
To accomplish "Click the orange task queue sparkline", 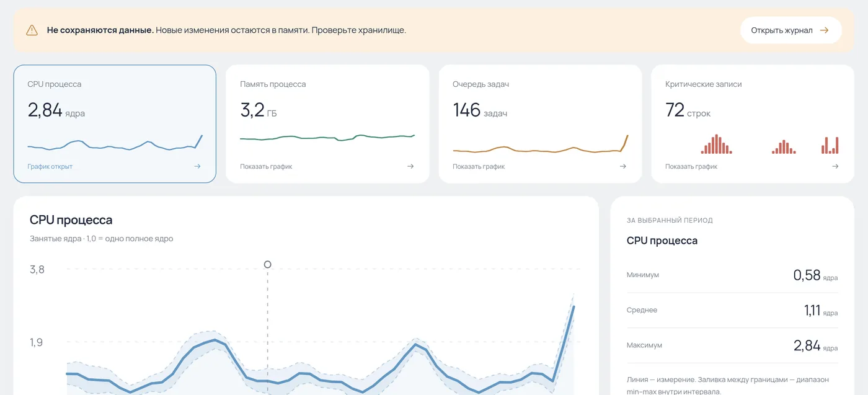I will point(540,144).
